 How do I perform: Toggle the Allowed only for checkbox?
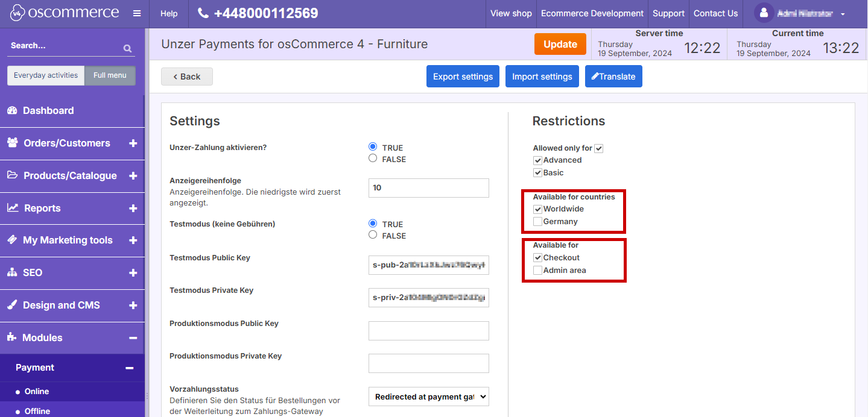(x=598, y=148)
